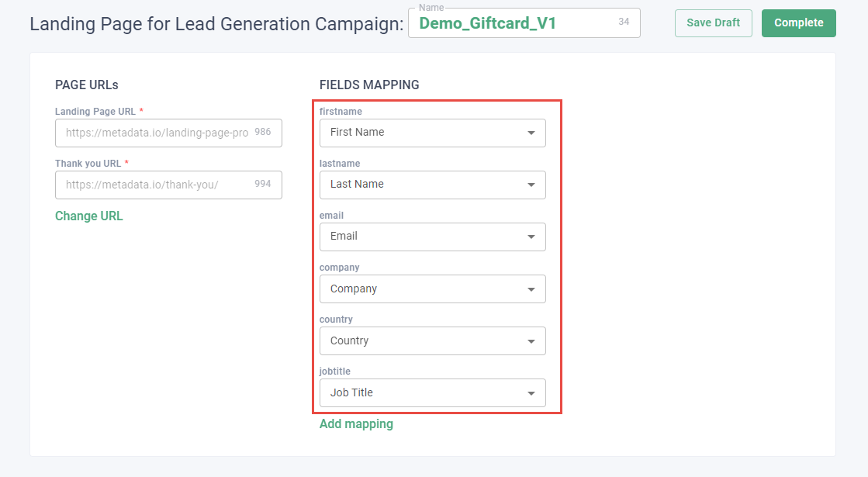This screenshot has width=868, height=477.
Task: Open the Email field mapping combo box
Action: click(x=423, y=237)
